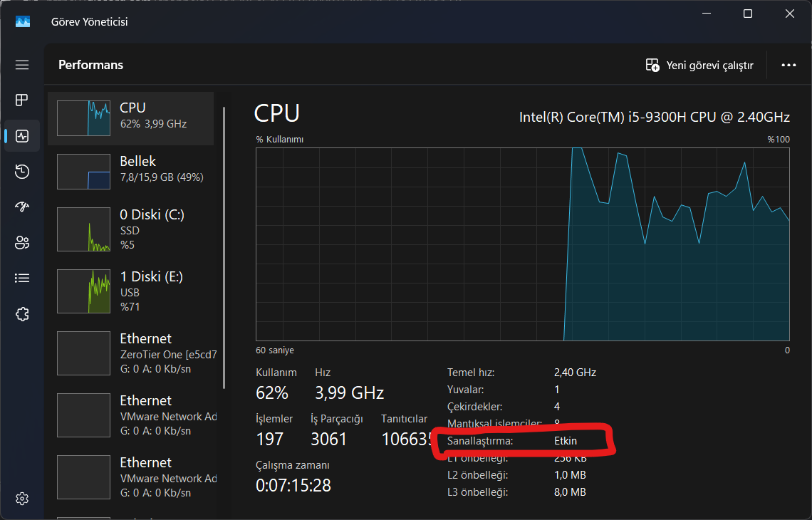Click the resource list vertical scrollbar
The image size is (812, 520).
[224, 248]
